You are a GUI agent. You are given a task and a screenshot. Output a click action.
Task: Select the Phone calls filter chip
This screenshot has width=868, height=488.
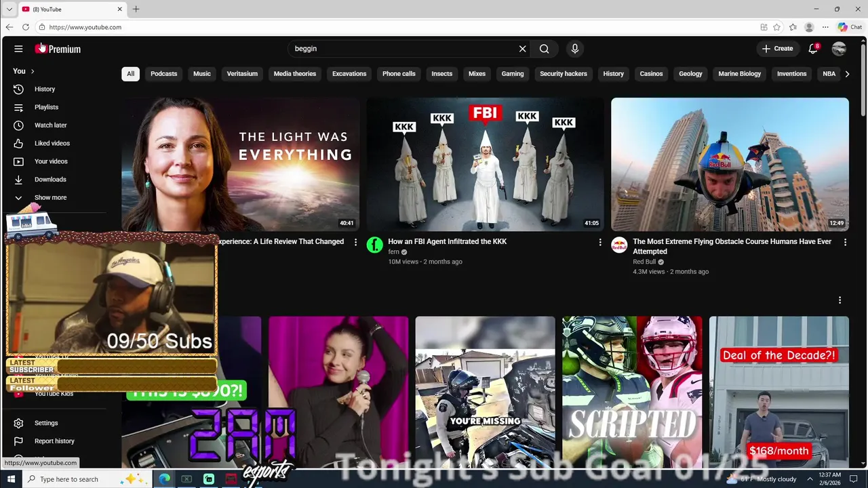(399, 74)
